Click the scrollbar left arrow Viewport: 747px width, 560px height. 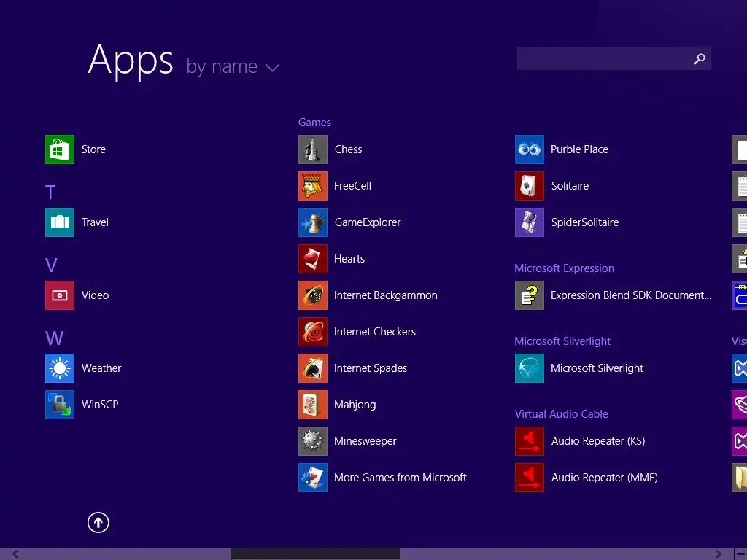(x=16, y=554)
